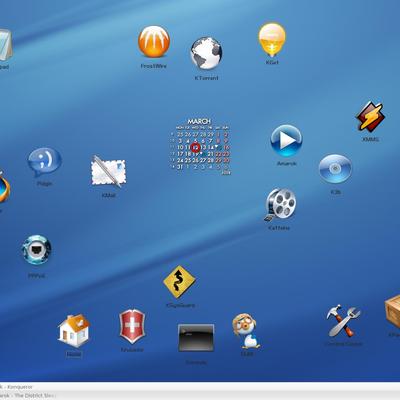Open the PPPoE network socket icon

point(36,250)
